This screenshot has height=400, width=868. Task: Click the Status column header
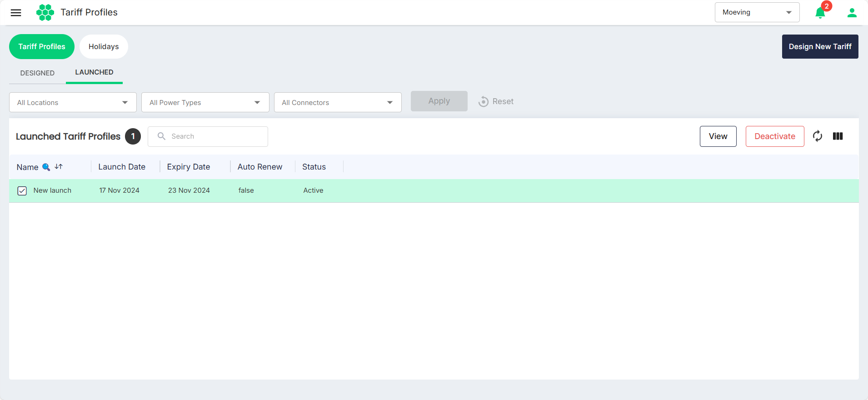coord(314,167)
